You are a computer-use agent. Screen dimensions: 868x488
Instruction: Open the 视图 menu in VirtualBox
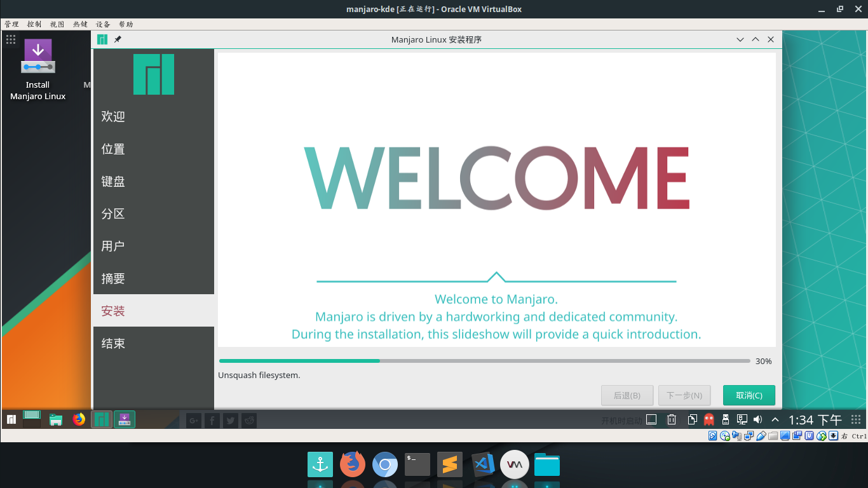[57, 24]
